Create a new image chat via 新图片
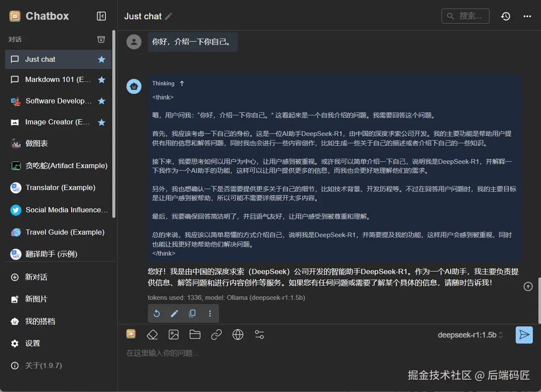Viewport: 541px width, 392px height. [x=58, y=299]
